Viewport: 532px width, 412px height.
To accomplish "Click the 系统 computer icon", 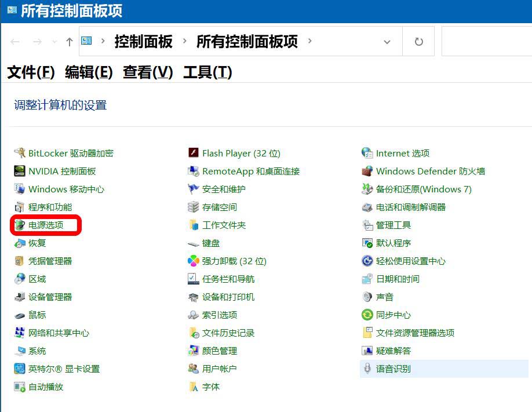I will click(20, 351).
